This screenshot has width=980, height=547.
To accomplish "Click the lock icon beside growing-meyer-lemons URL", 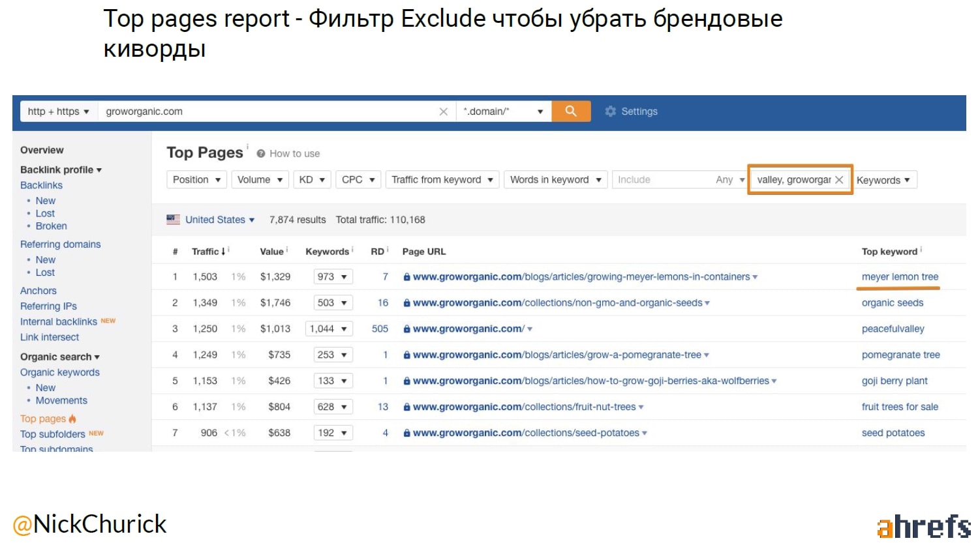I will click(406, 277).
